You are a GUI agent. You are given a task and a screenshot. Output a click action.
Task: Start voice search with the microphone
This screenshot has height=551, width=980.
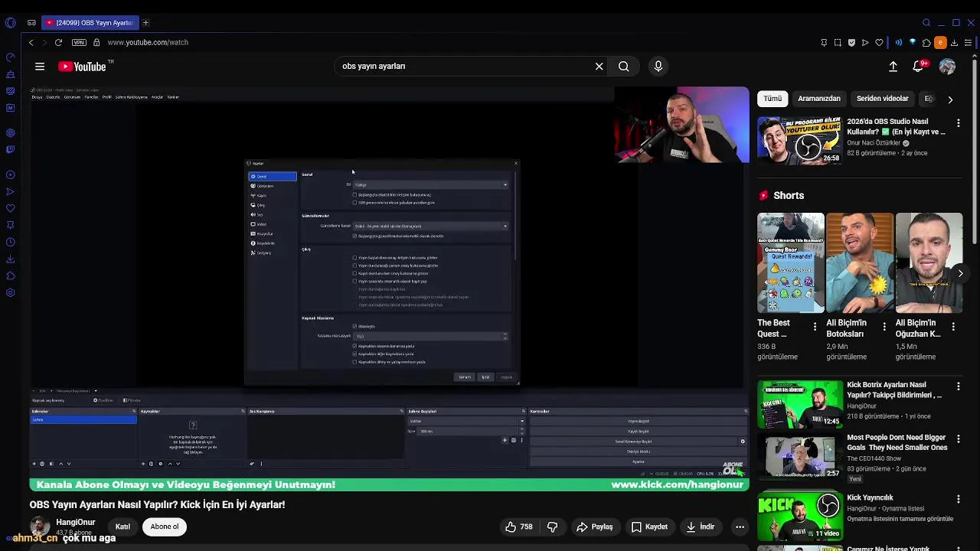[658, 67]
